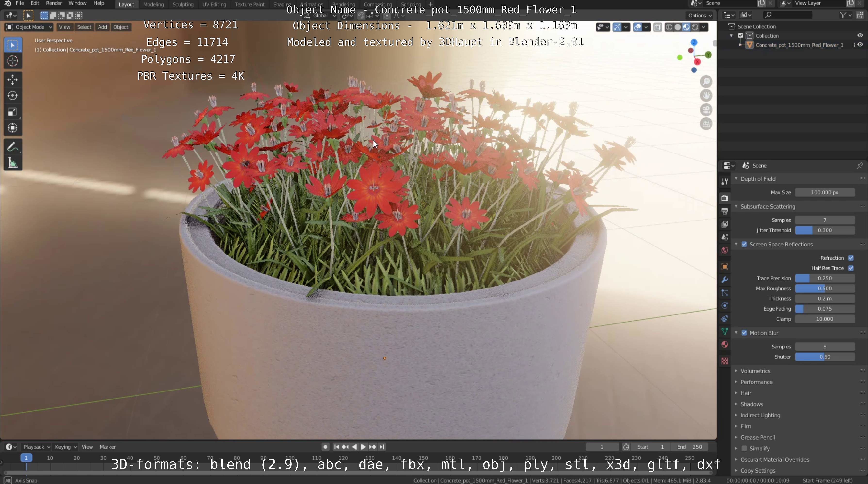Play the animation in the timeline
Image resolution: width=868 pixels, height=484 pixels.
tap(363, 447)
